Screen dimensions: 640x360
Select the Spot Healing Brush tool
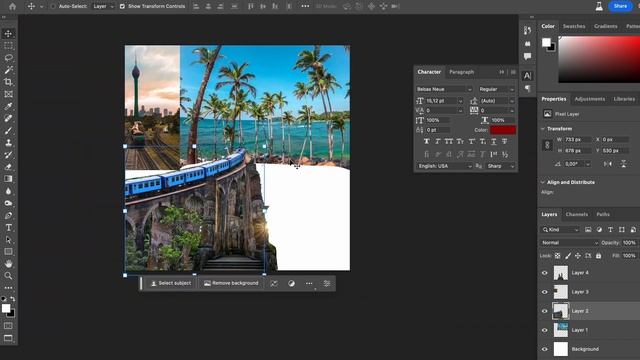coord(8,118)
